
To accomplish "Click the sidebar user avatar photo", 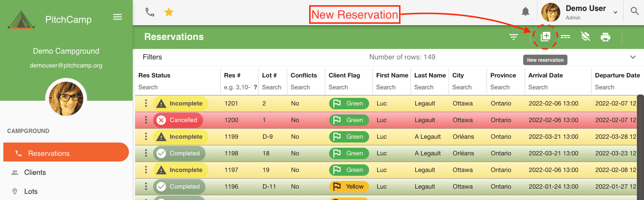I will tap(66, 99).
